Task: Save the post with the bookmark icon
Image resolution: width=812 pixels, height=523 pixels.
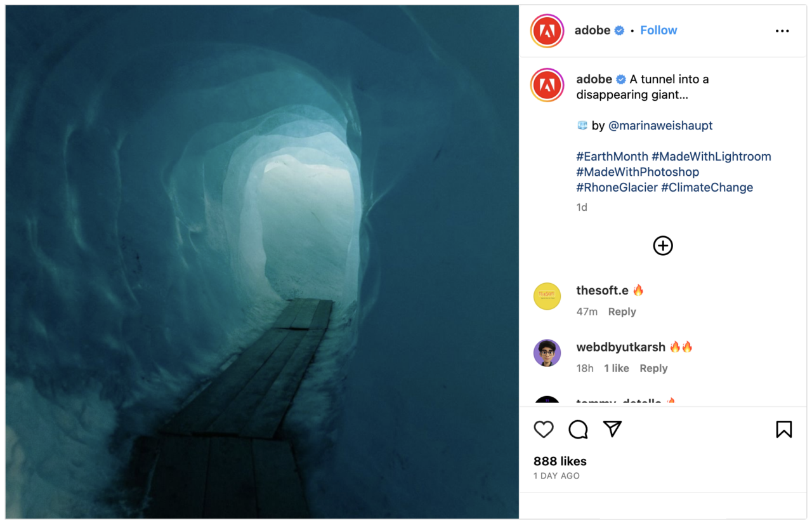Action: click(x=783, y=430)
